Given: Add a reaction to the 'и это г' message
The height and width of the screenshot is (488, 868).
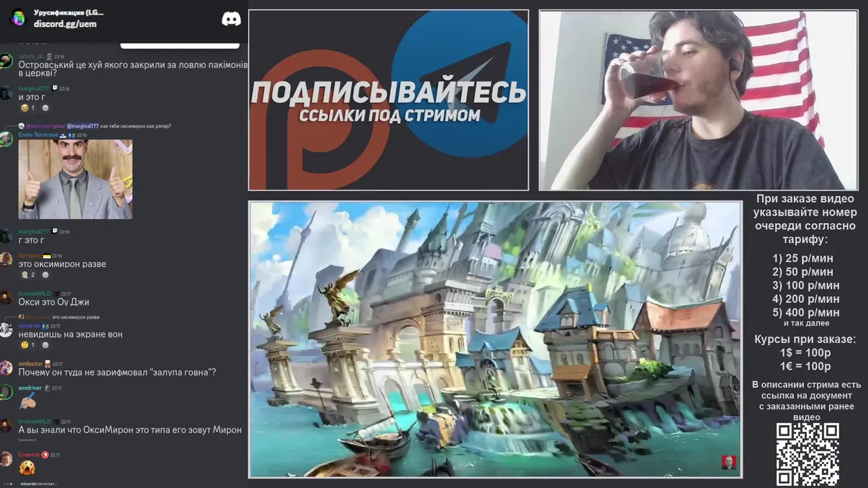Looking at the screenshot, I should click(x=45, y=108).
